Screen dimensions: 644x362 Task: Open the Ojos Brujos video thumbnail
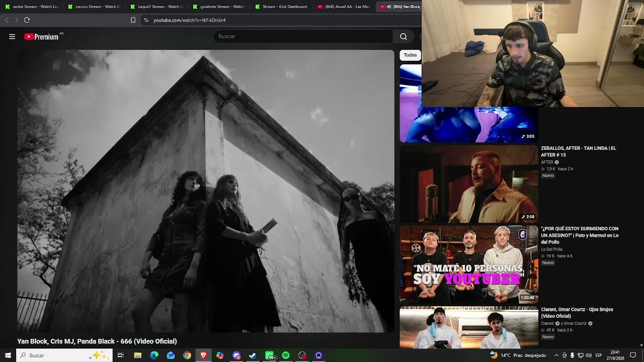[469, 327]
